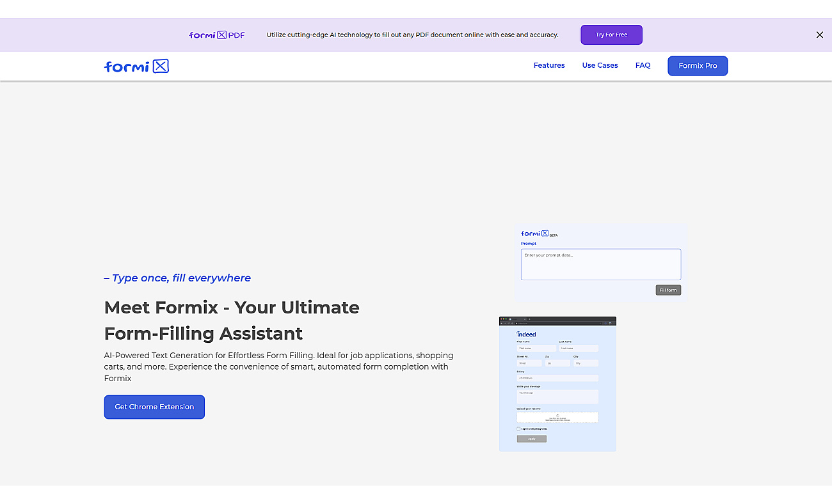Close the promo banner with the X
The image size is (832, 504).
point(819,35)
